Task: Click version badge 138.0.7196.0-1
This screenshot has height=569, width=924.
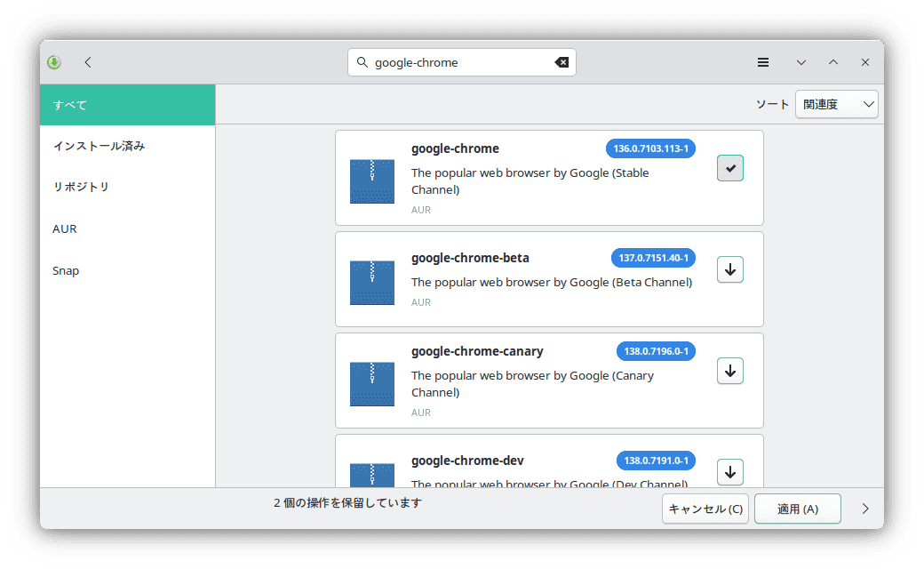Action: pos(656,351)
